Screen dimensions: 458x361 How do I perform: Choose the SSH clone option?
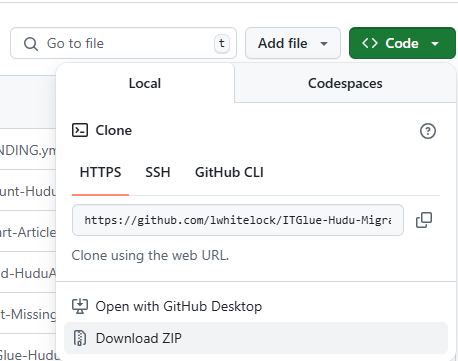click(x=158, y=172)
